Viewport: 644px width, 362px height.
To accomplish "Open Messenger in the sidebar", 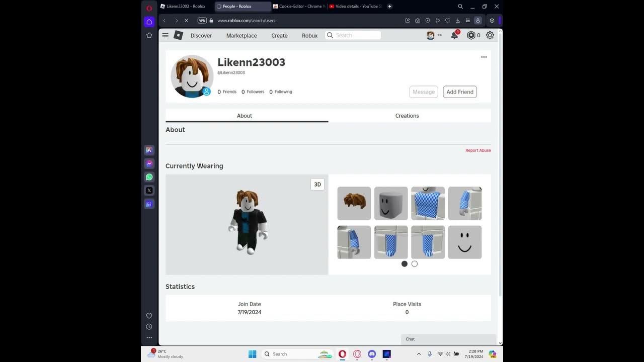I will coord(149,163).
